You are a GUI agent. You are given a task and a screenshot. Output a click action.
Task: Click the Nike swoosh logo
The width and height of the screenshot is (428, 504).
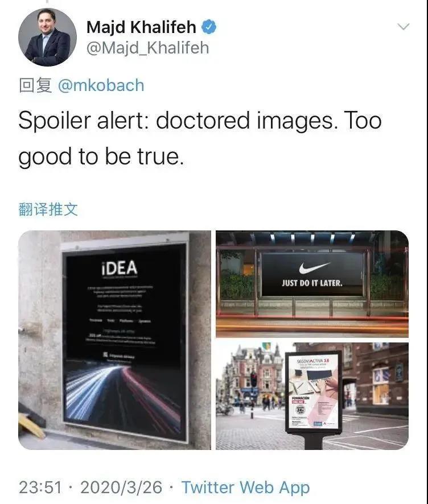(x=314, y=267)
